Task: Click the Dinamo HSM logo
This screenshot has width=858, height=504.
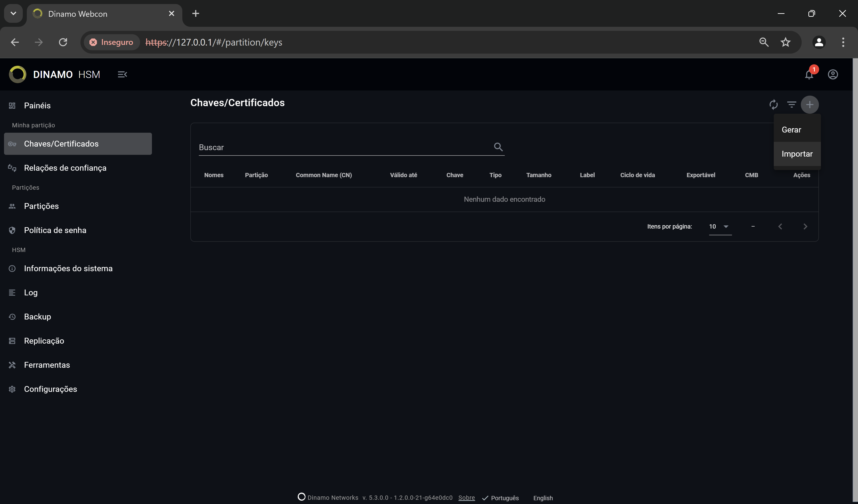Action: pos(18,74)
